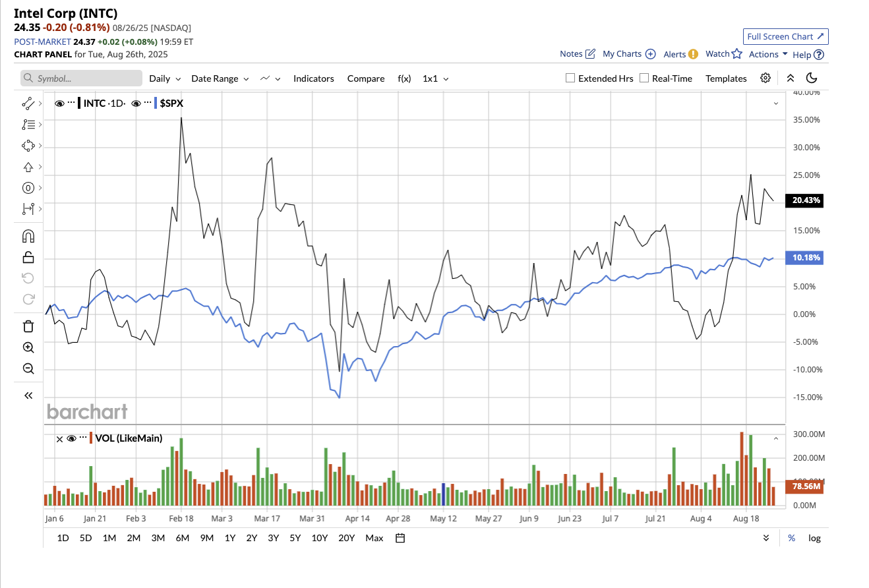The image size is (869, 588).
Task: Enable the Real-Time checkbox
Action: tap(644, 78)
